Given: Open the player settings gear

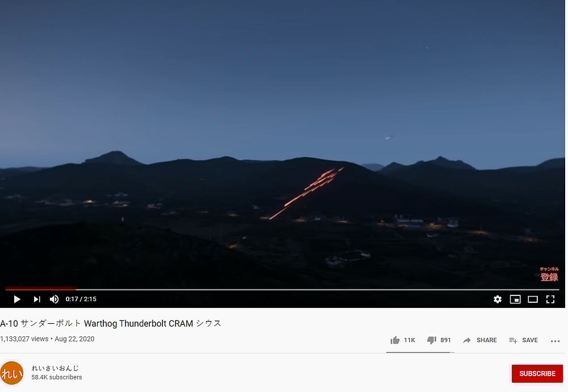Looking at the screenshot, I should coord(498,299).
